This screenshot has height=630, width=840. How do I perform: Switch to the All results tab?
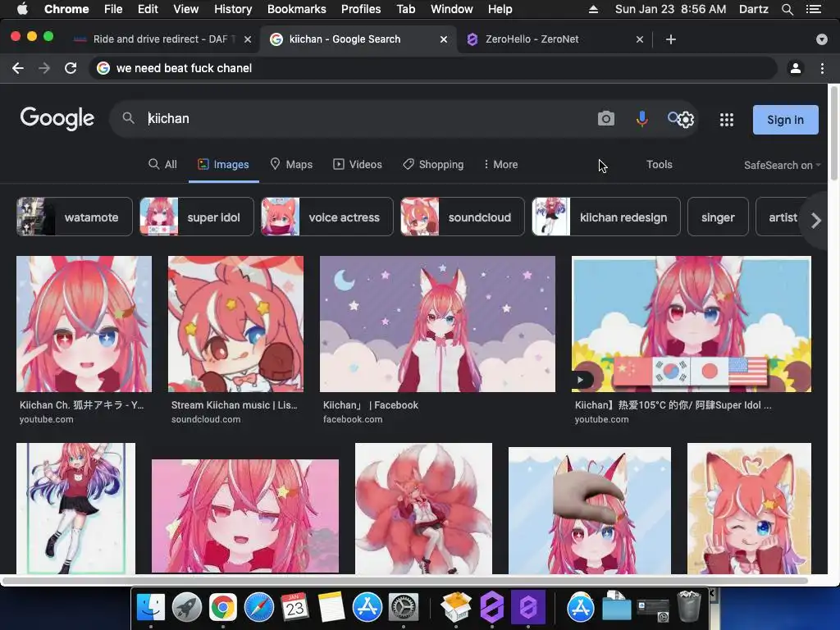[162, 164]
